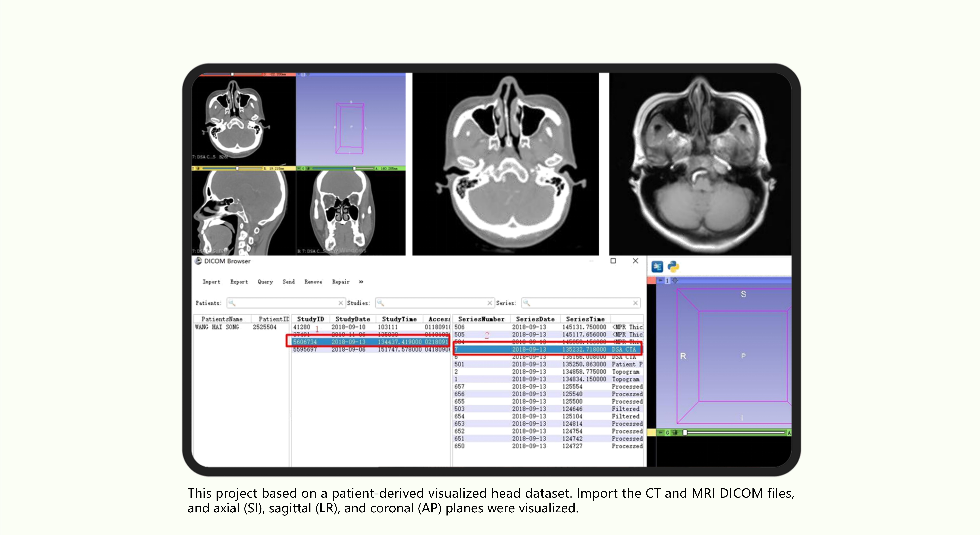980x535 pixels.
Task: Clear the Studies search field
Action: 490,303
